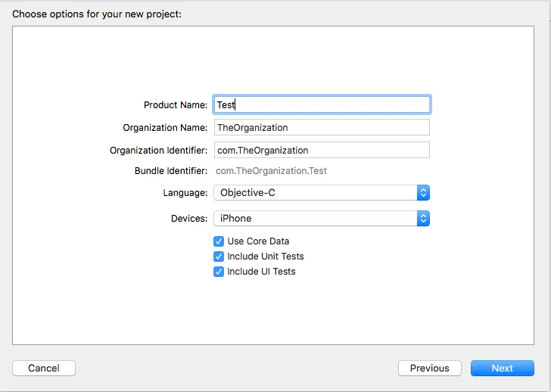Click the Organization Identifier label

[158, 151]
